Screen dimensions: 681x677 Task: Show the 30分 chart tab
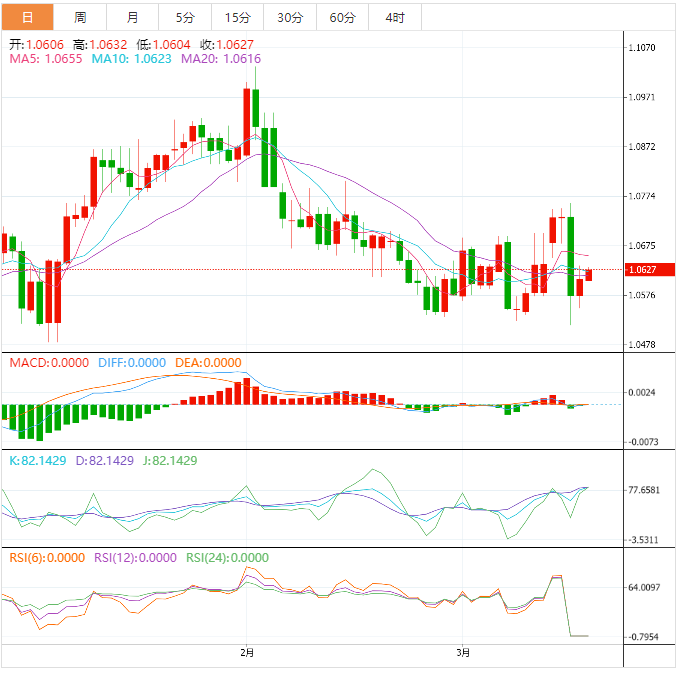pos(290,17)
